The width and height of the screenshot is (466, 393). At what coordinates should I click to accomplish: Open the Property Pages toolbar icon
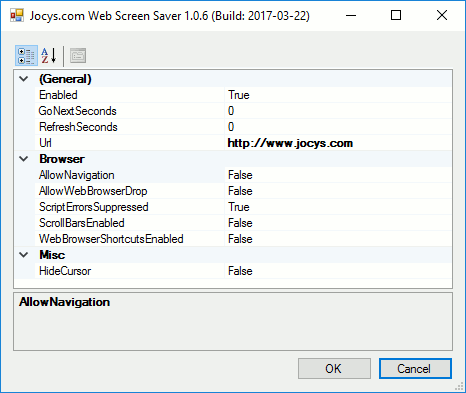click(78, 56)
